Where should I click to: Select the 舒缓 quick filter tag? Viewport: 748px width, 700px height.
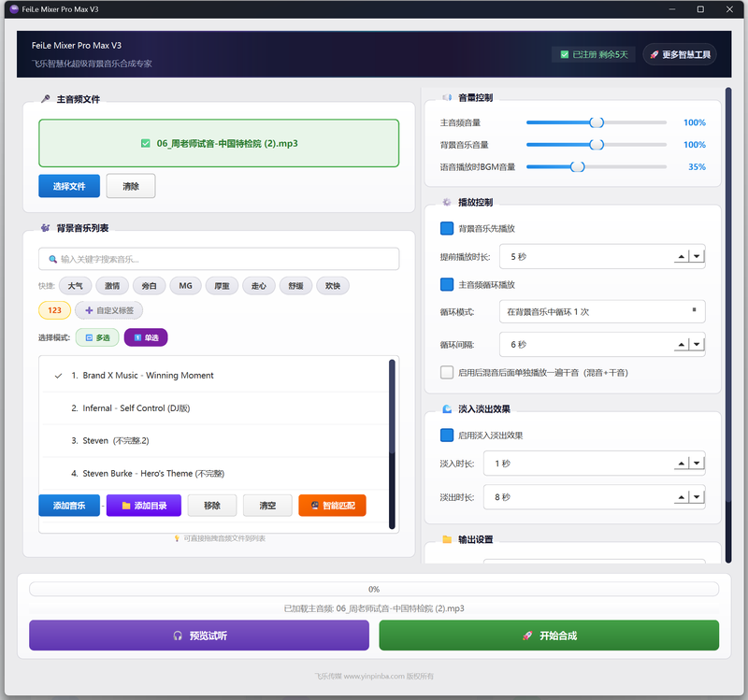[295, 286]
